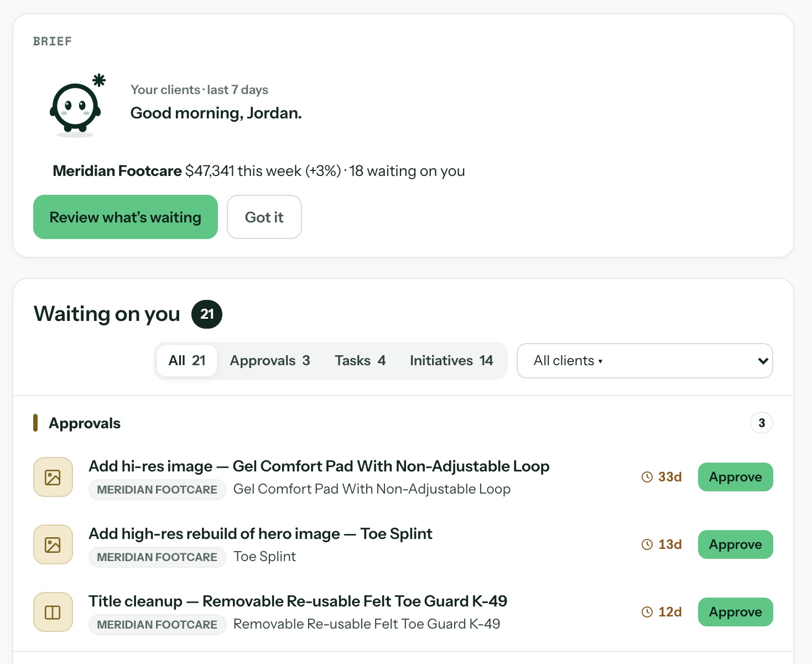Click the 'Waiting on you' heading
The width and height of the screenshot is (812, 664).
pos(107,314)
